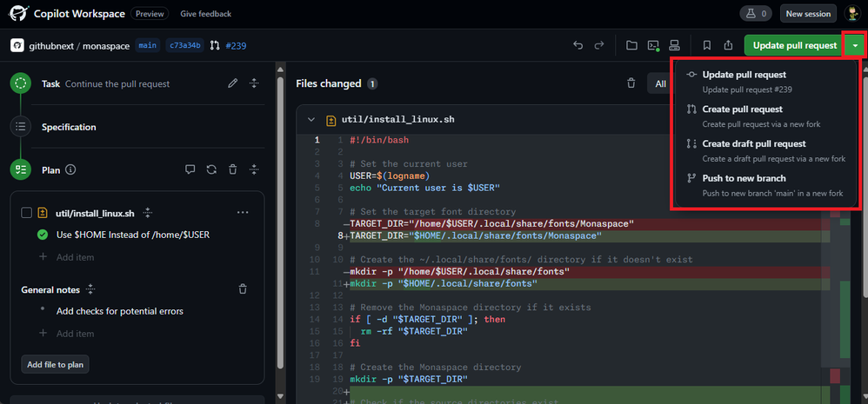Check the util/install_linux.sh checkbox
This screenshot has height=404, width=868.
coord(27,213)
